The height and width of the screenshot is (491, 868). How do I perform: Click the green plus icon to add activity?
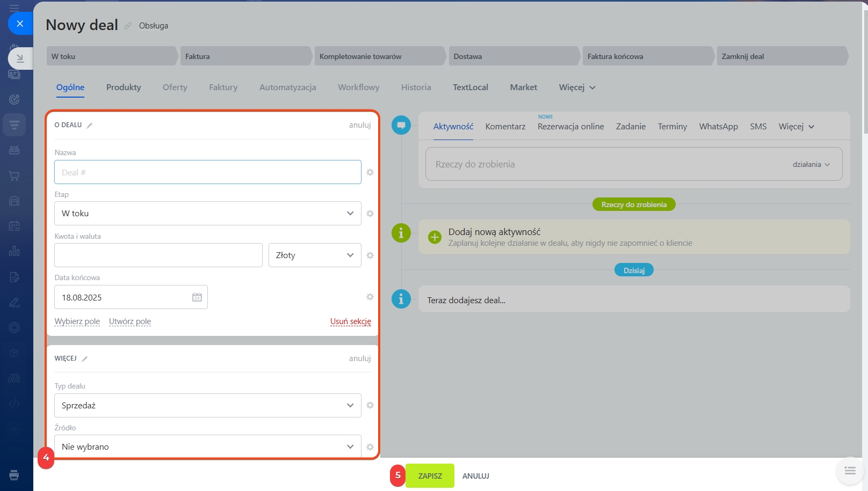[435, 237]
